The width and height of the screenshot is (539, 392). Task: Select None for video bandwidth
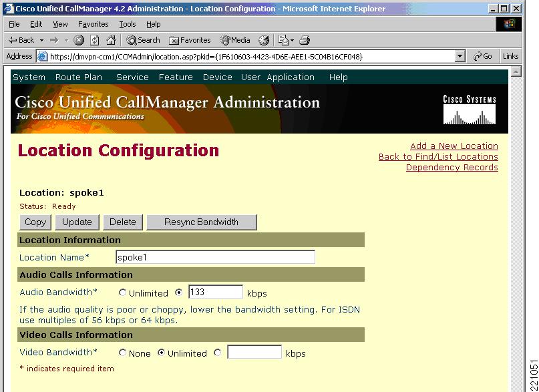[122, 353]
